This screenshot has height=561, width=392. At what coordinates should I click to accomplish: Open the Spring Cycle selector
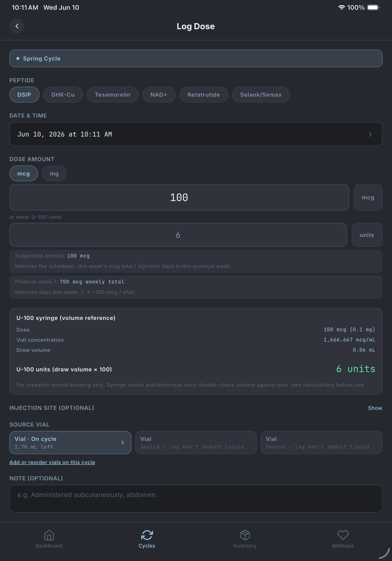[196, 58]
